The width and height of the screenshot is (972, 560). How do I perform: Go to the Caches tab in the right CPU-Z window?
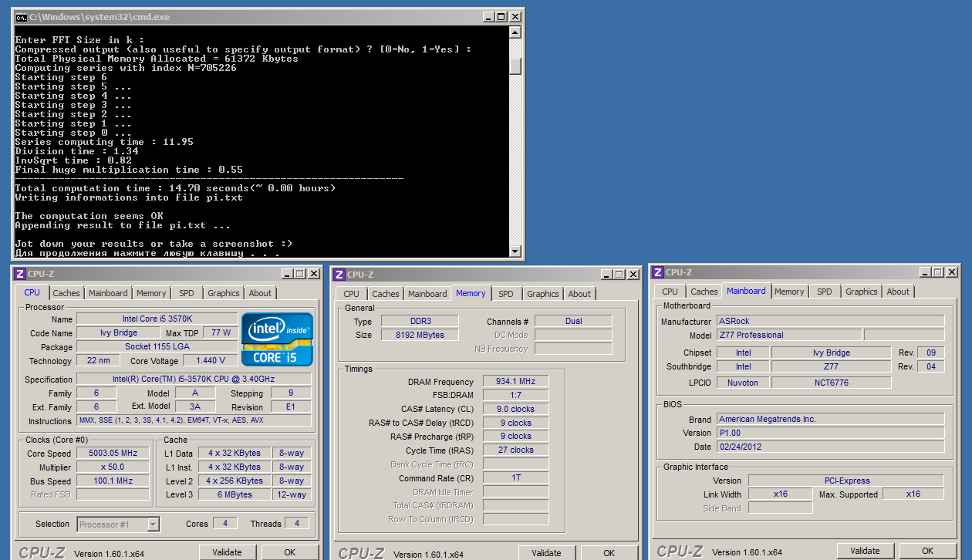coord(704,292)
